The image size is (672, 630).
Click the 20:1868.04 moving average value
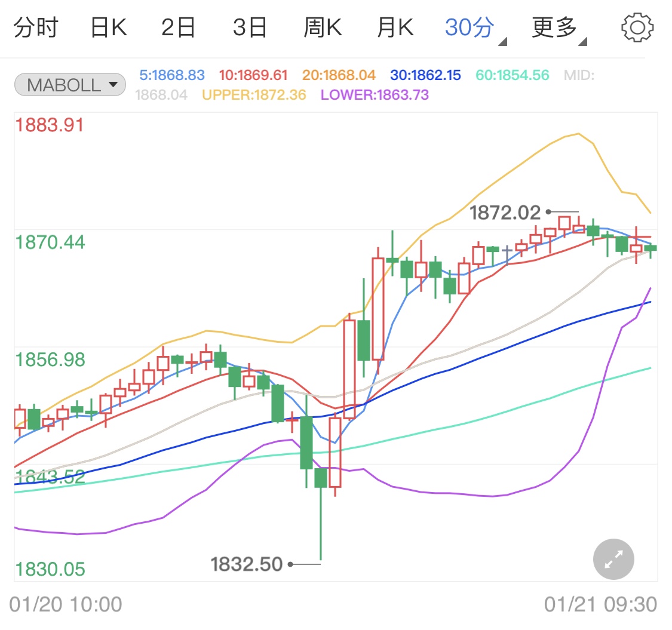tap(339, 75)
